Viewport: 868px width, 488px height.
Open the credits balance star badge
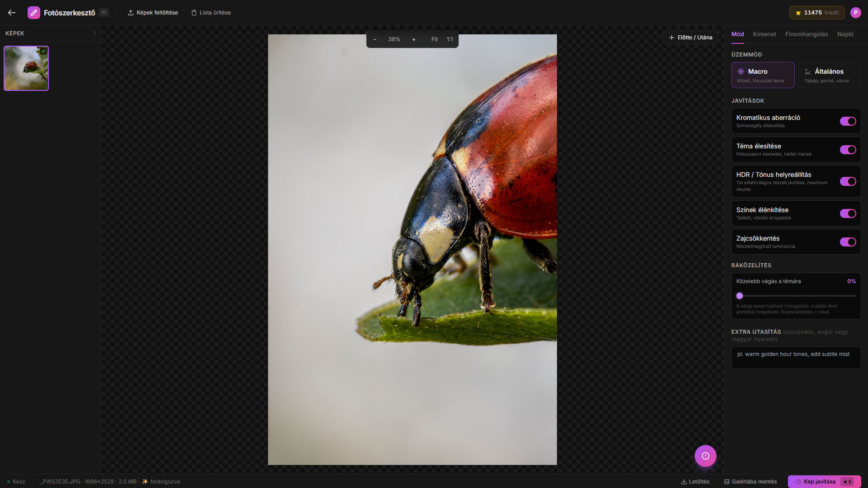pos(816,13)
